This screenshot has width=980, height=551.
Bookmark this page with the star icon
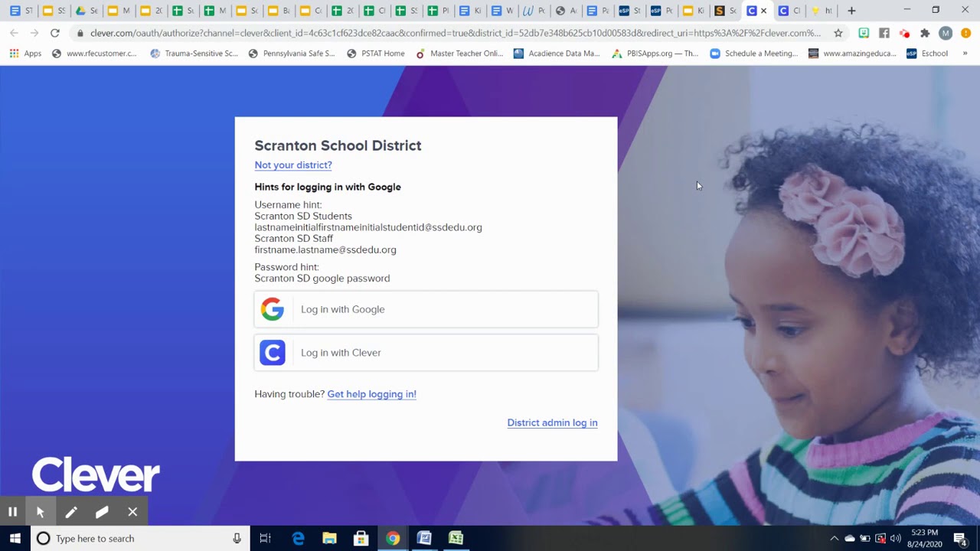[838, 33]
